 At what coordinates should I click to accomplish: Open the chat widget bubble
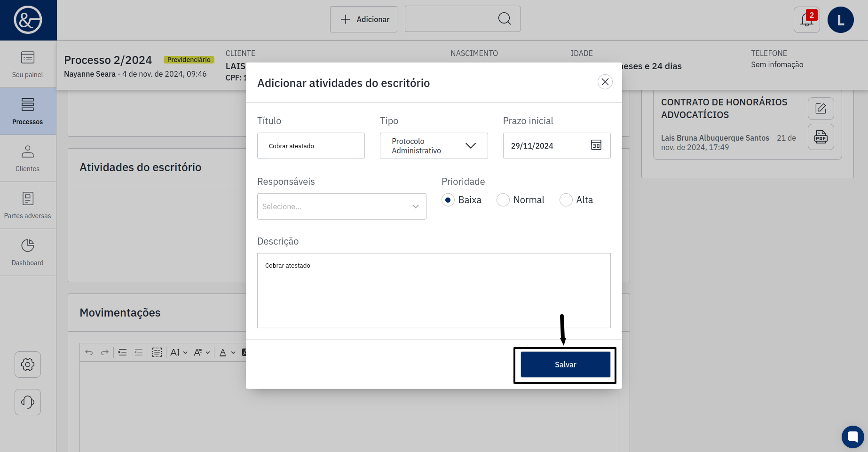(853, 437)
